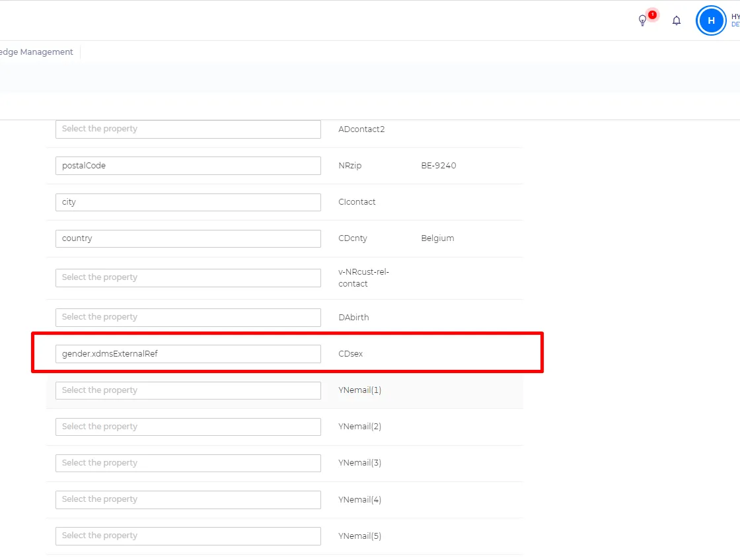
Task: Click the Belgium value
Action: (437, 238)
